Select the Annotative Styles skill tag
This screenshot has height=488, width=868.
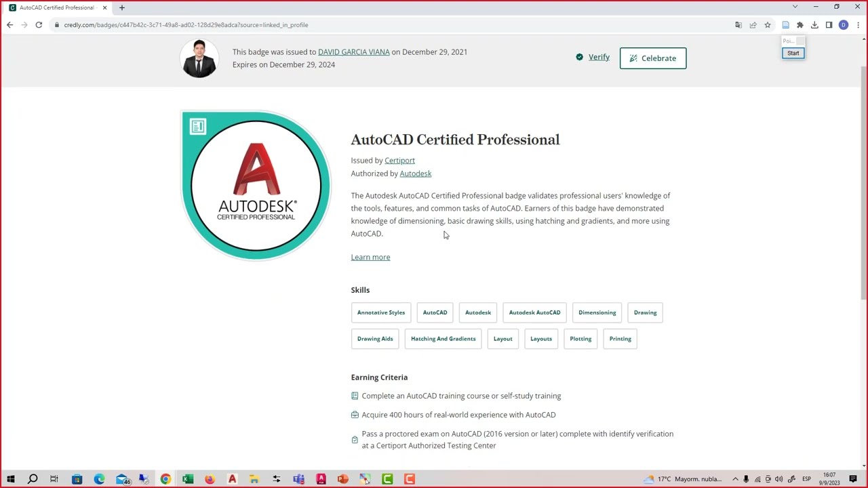point(381,312)
